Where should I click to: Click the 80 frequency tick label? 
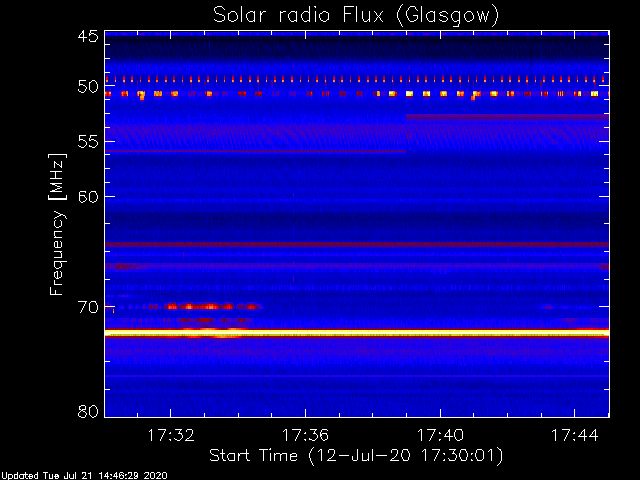[x=88, y=411]
